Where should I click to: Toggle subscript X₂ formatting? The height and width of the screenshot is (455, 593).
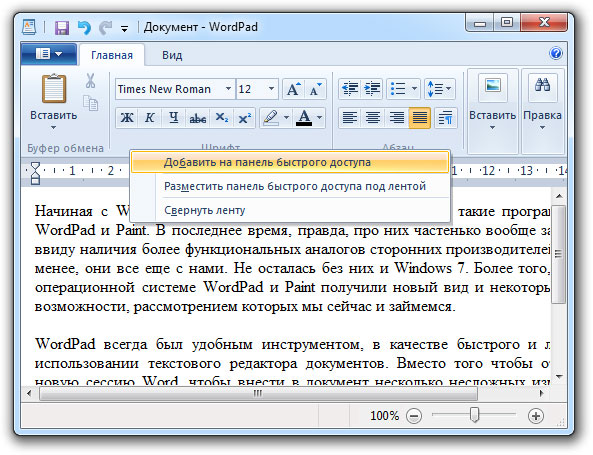221,118
